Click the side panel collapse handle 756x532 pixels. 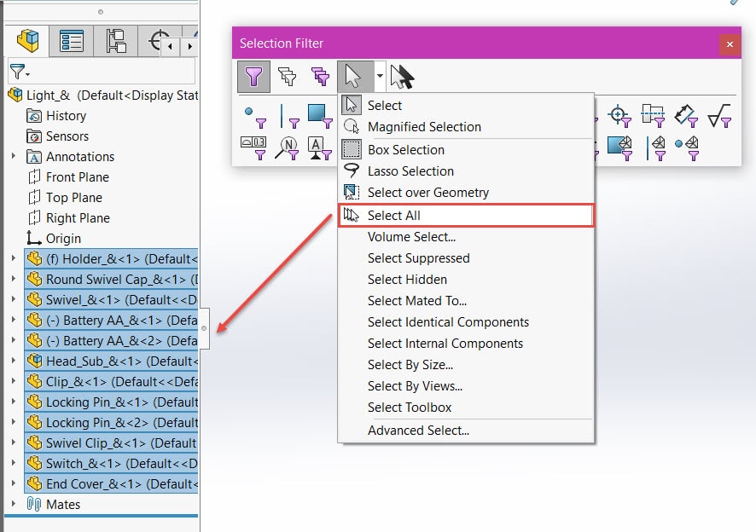pyautogui.click(x=204, y=328)
